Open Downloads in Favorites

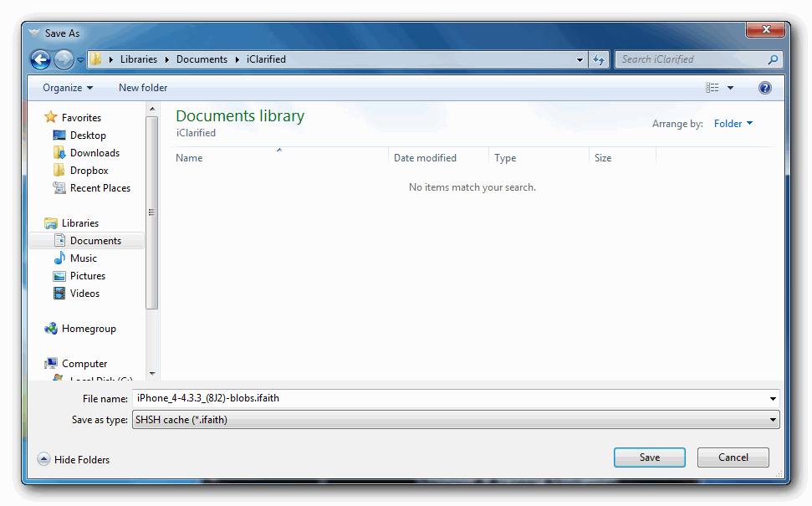[x=94, y=153]
